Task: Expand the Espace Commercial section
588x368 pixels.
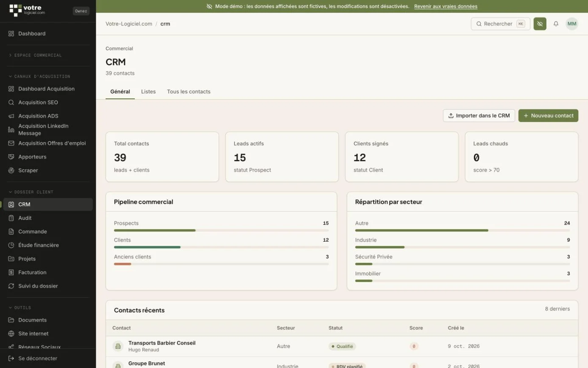Action: (36, 55)
